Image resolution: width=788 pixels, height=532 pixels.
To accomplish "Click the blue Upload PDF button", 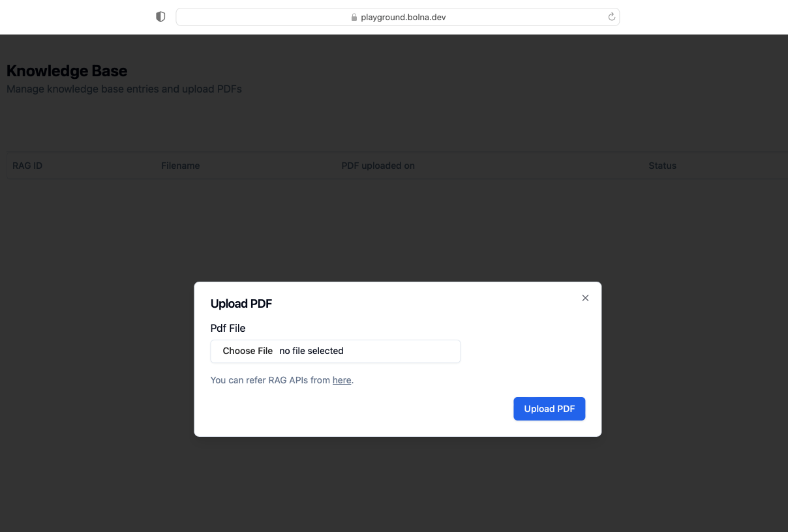I will point(549,409).
